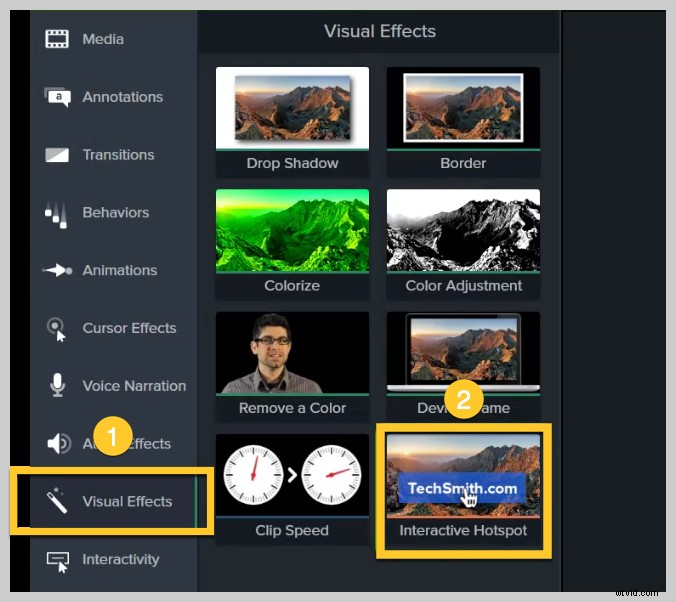Select the Interactive Hotspot thumbnail
Image resolution: width=676 pixels, height=602 pixels.
[463, 475]
